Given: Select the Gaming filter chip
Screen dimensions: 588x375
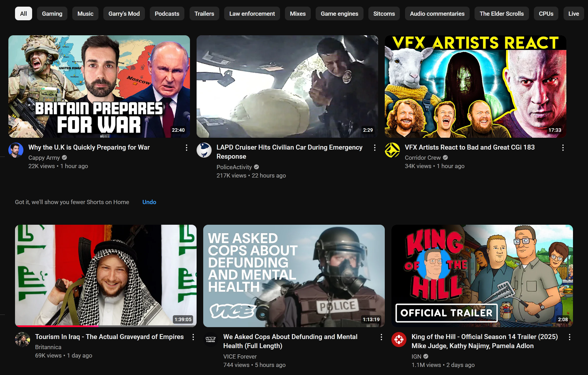Looking at the screenshot, I should pyautogui.click(x=52, y=14).
